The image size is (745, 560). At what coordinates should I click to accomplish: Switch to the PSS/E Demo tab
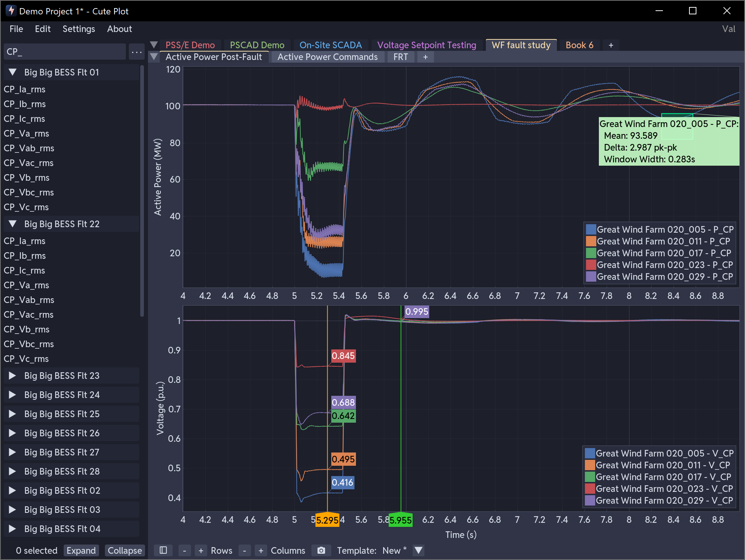pyautogui.click(x=190, y=45)
